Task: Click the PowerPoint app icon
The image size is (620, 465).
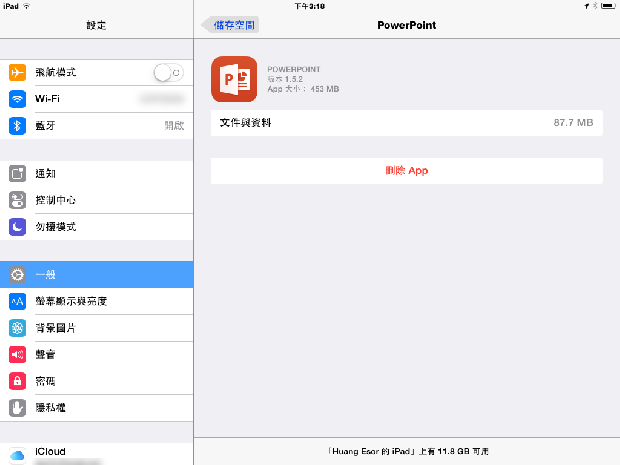Action: click(234, 79)
